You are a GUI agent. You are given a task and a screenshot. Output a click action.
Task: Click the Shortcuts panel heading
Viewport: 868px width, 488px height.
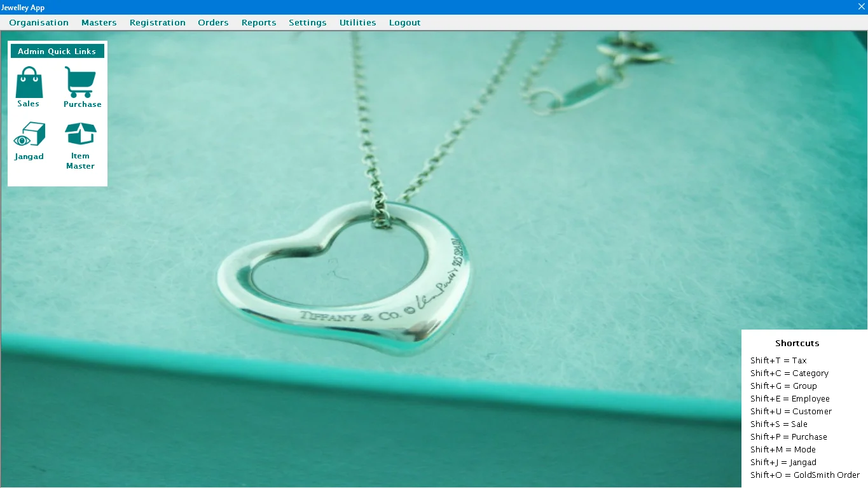coord(797,343)
